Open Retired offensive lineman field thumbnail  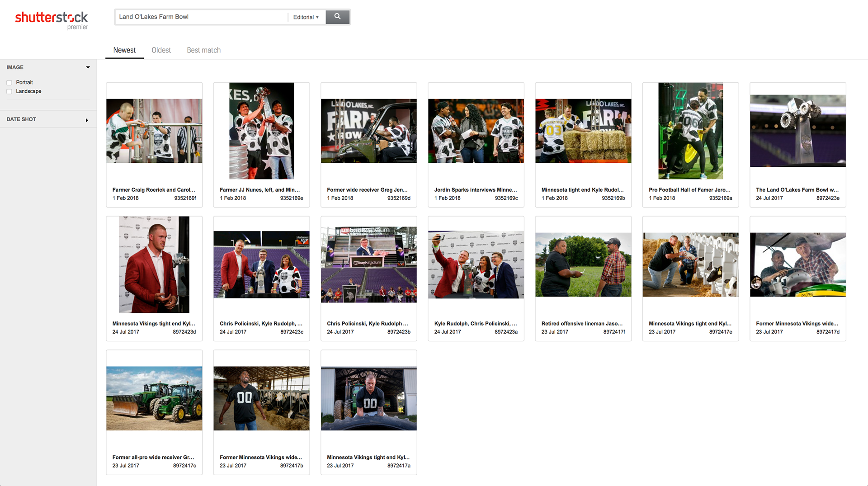(583, 264)
